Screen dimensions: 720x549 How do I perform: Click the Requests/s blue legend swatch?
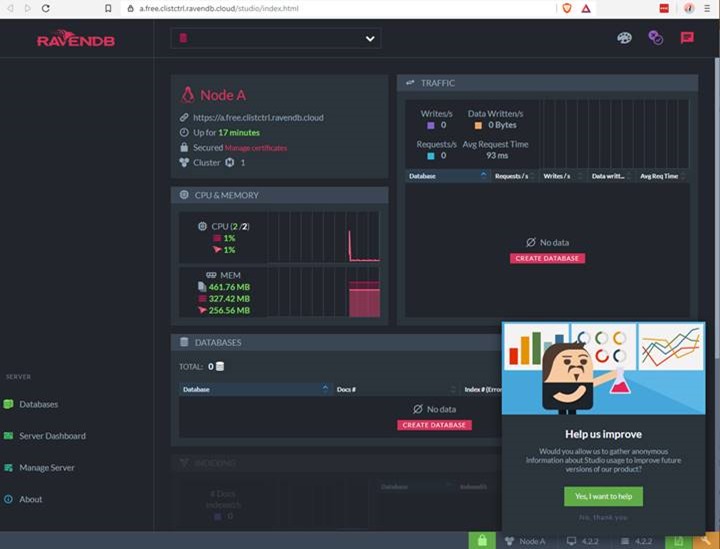[x=431, y=156]
